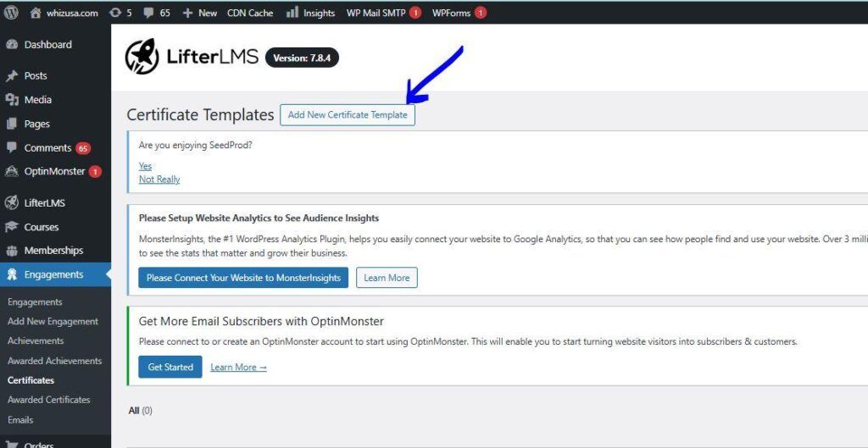Click the Comments 65 badge in the sidebar
The width and height of the screenshot is (868, 448).
[x=83, y=148]
